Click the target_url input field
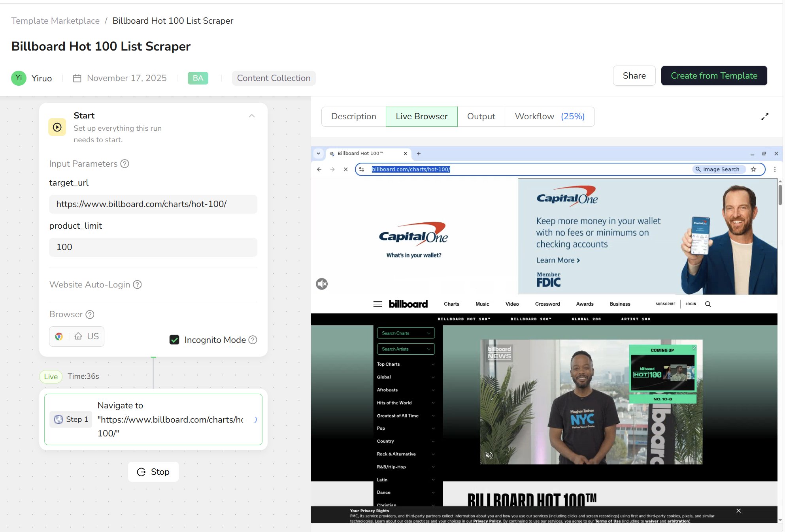 [153, 204]
